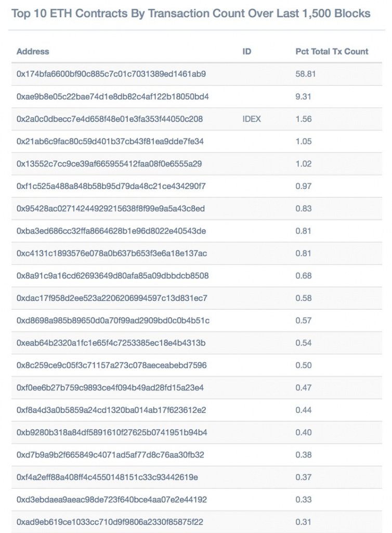Click the Address column header
This screenshot has width=392, height=533.
33,52
